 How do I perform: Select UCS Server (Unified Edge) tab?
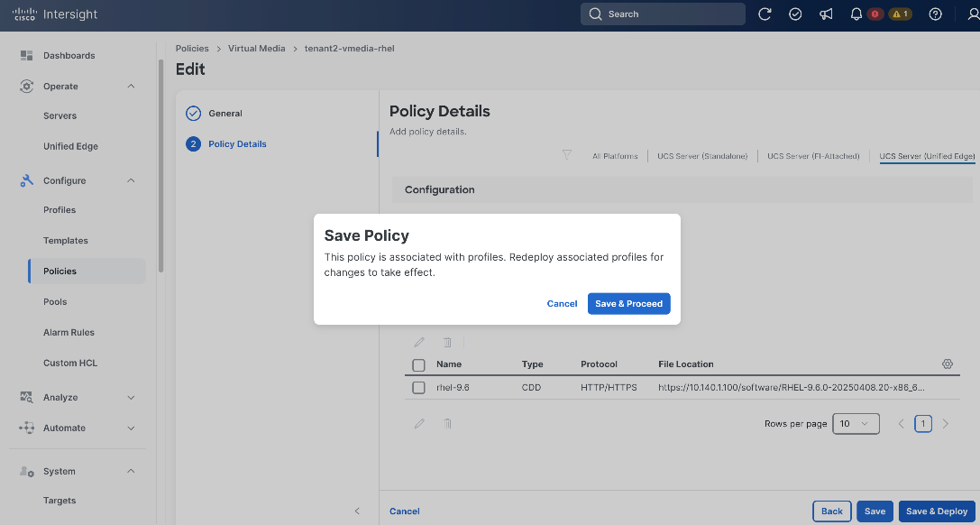point(927,156)
